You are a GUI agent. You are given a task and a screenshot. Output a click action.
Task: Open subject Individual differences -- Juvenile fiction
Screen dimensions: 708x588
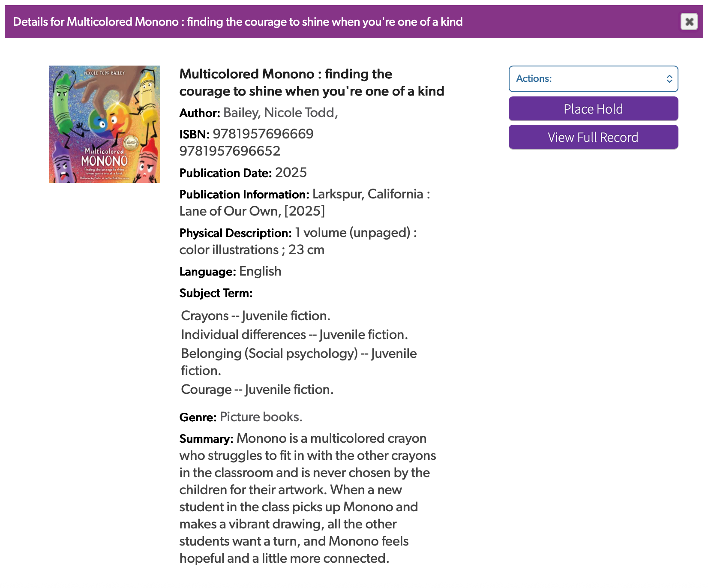click(294, 335)
